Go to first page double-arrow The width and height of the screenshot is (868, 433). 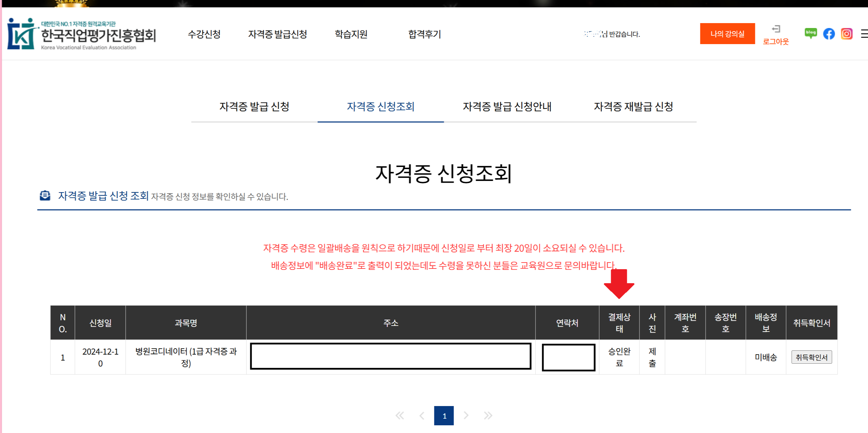[400, 415]
